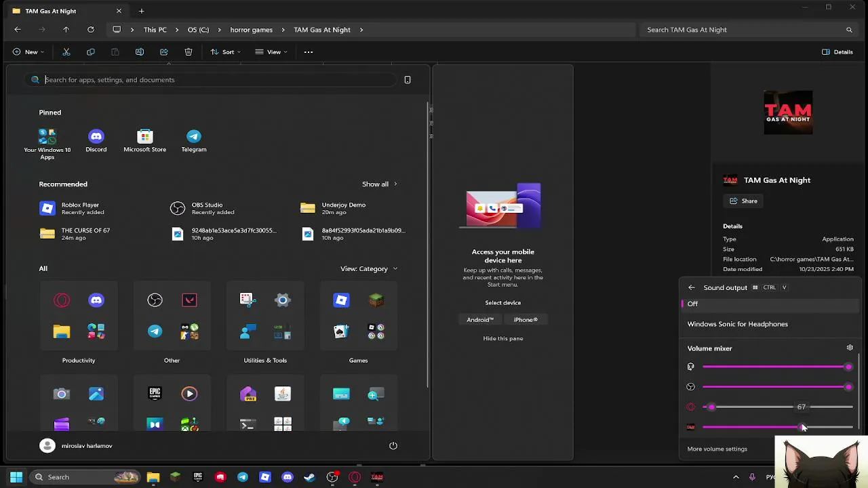Go up one folder level
Screen dimensions: 868x488
66,30
